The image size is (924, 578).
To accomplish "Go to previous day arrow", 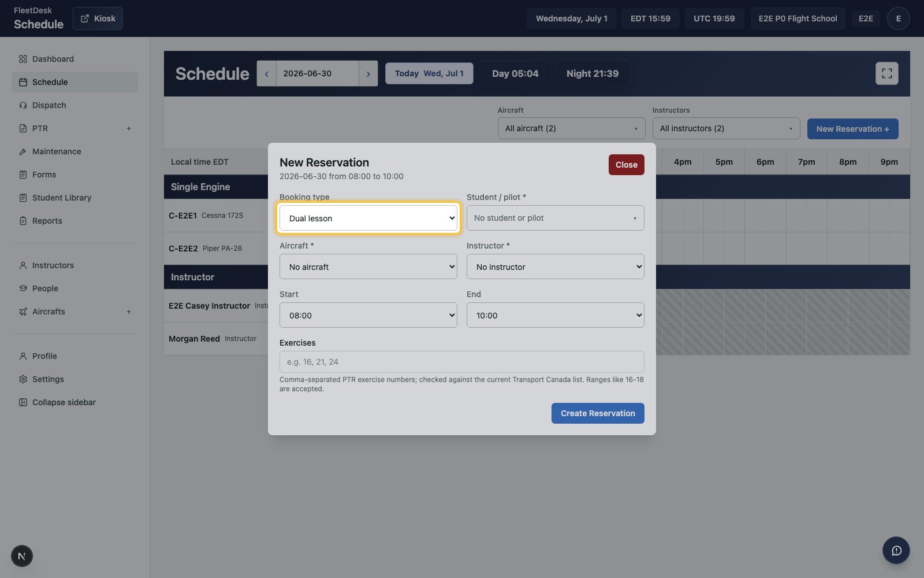I will (266, 73).
